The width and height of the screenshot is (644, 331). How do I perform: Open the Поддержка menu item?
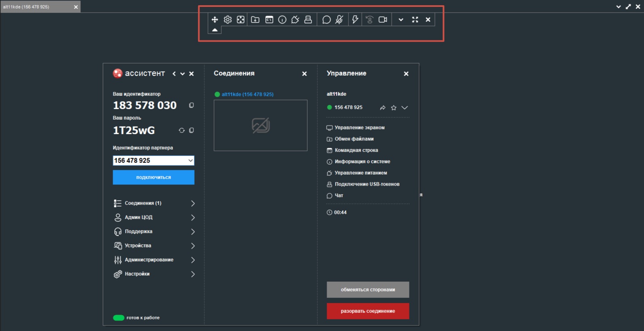(x=154, y=232)
